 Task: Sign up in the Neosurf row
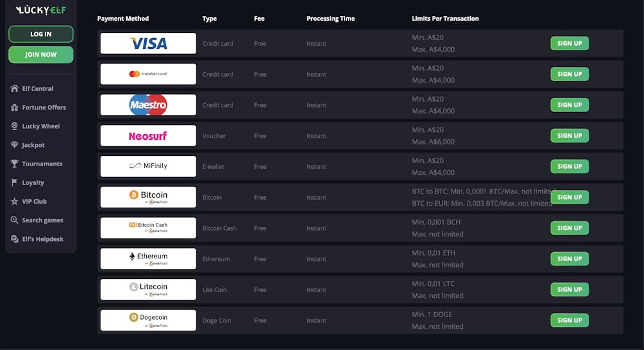569,136
